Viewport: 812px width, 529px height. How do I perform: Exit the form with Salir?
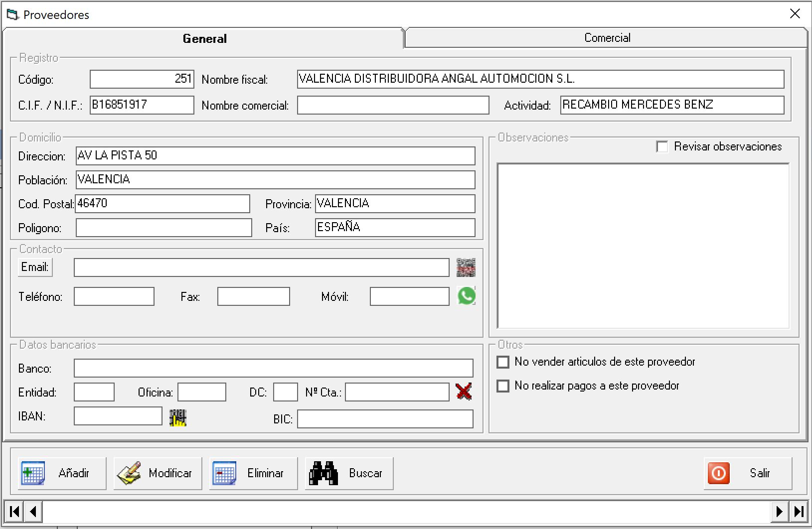coord(748,473)
